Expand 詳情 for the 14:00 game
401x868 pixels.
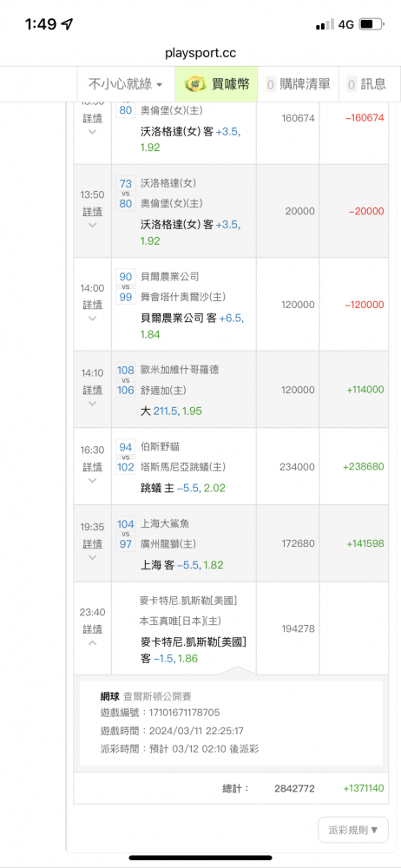click(x=93, y=305)
